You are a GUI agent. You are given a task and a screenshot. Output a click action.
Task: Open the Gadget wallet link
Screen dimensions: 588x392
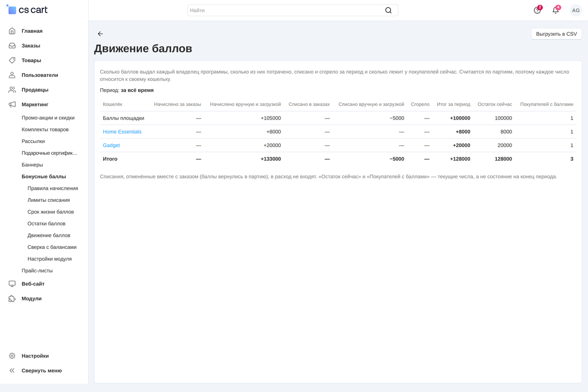point(111,146)
